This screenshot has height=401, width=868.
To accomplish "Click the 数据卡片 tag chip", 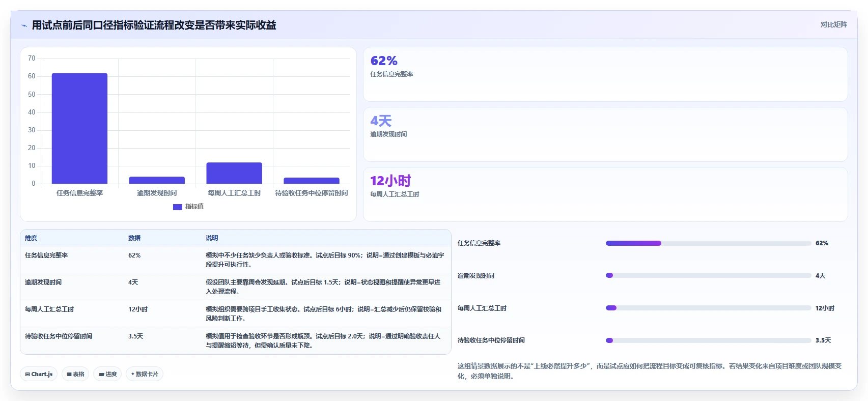I will pos(145,374).
